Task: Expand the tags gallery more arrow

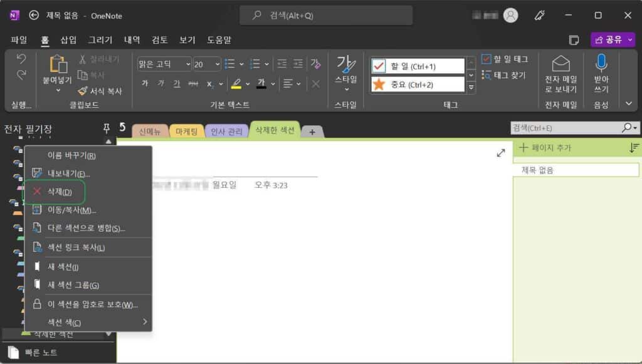Action: (471, 88)
